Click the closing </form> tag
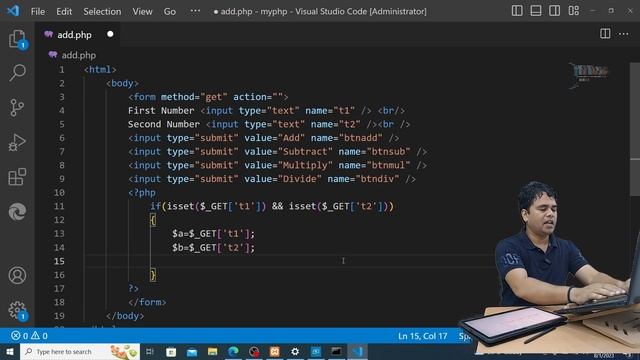The image size is (640, 360). (147, 302)
